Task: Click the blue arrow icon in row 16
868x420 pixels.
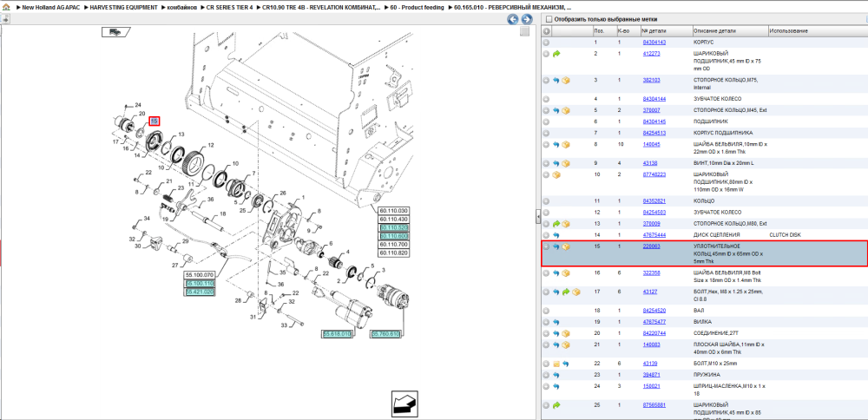Action: click(x=557, y=273)
